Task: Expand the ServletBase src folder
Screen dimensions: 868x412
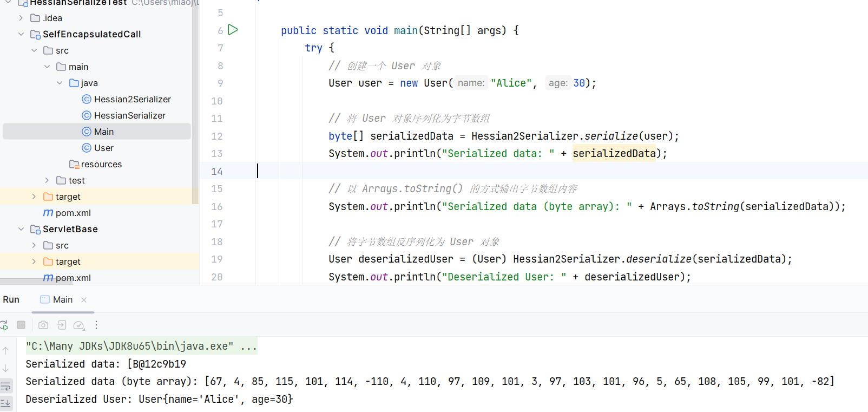Action: click(x=34, y=245)
